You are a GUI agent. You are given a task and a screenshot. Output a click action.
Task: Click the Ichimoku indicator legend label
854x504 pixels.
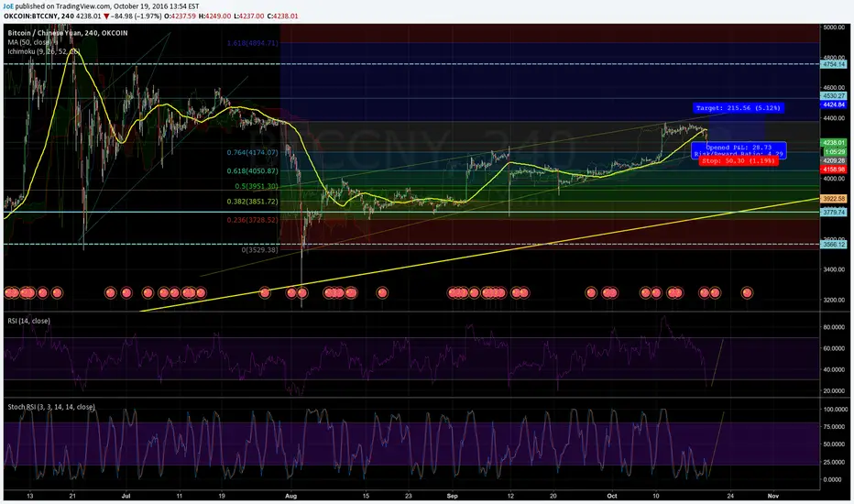click(44, 51)
